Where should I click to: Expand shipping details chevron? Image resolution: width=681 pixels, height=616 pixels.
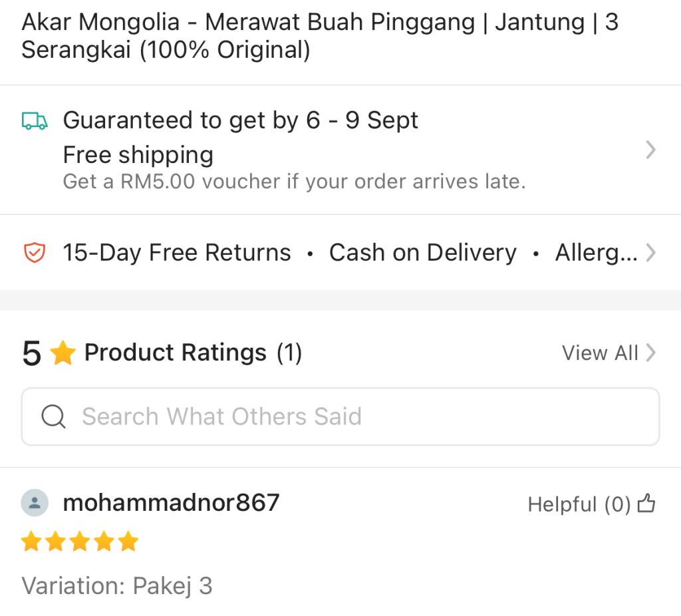pyautogui.click(x=650, y=150)
